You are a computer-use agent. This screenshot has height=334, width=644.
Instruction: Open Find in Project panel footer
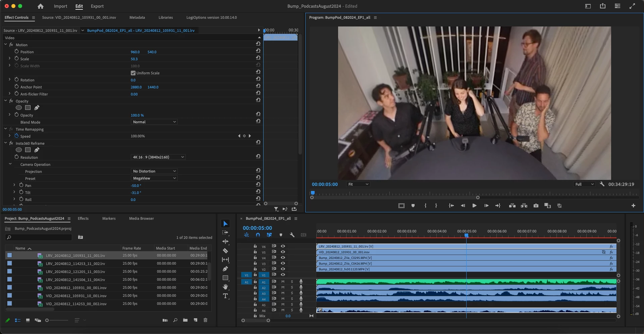(175, 320)
